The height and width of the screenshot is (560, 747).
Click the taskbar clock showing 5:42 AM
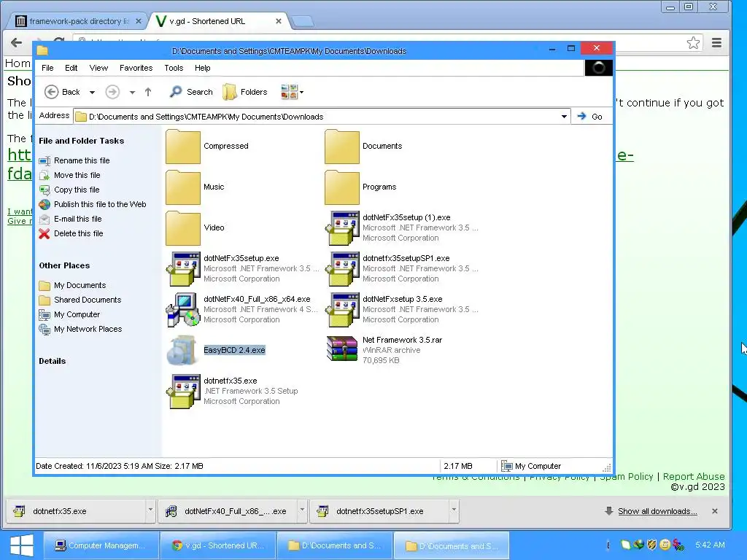point(710,545)
